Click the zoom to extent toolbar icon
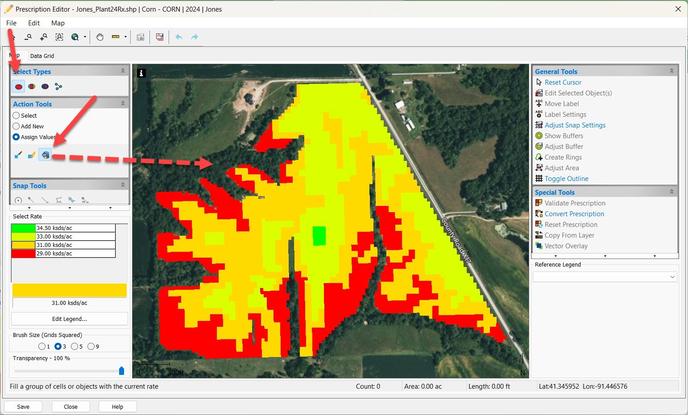The image size is (688, 415). (x=60, y=37)
